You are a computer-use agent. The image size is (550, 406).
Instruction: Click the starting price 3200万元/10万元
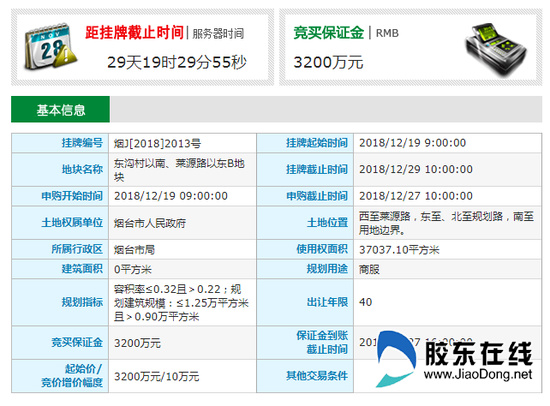[156, 377]
